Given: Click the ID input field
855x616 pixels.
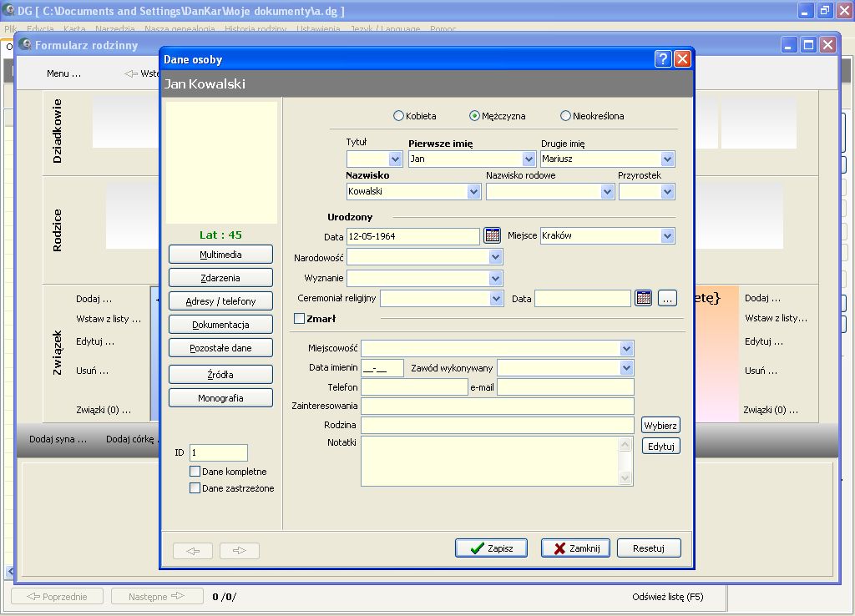Looking at the screenshot, I should [218, 452].
